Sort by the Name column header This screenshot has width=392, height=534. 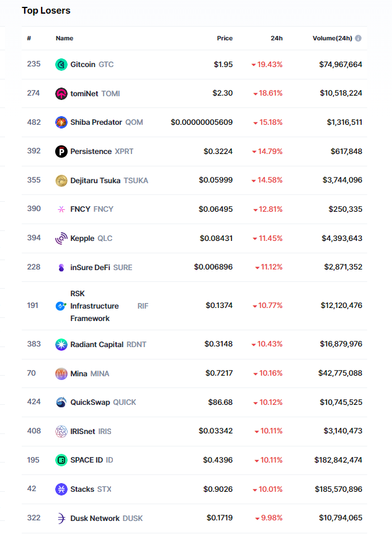65,38
